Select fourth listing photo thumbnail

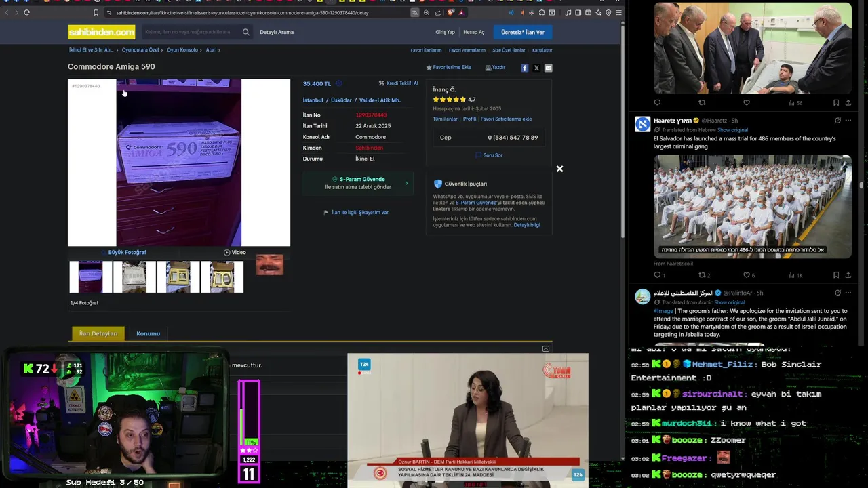[222, 277]
